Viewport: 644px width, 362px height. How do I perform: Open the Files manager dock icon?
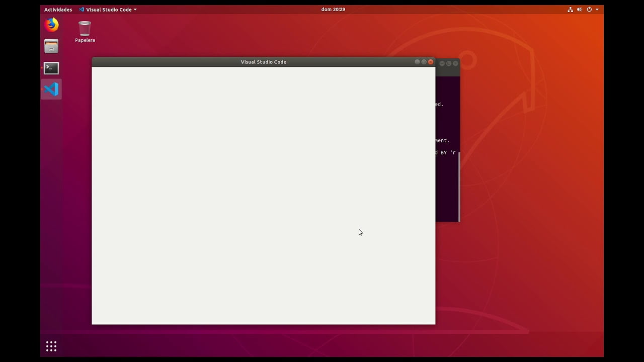[x=51, y=46]
